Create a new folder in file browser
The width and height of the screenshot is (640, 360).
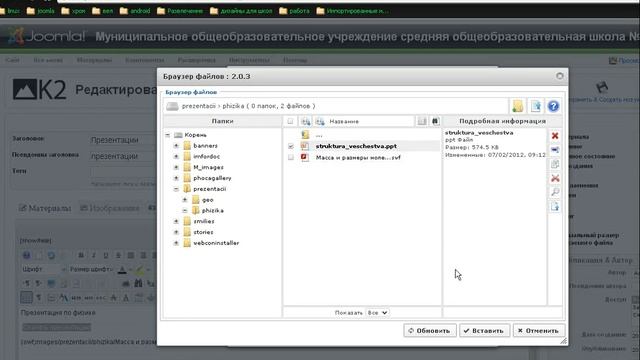518,106
